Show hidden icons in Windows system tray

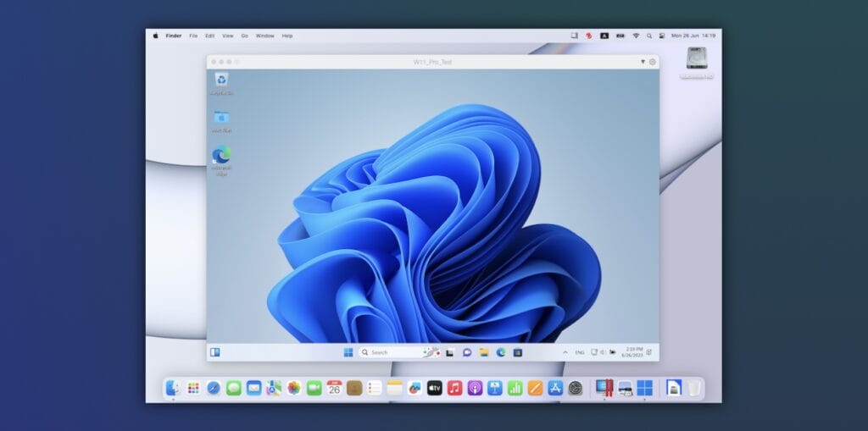tap(565, 352)
